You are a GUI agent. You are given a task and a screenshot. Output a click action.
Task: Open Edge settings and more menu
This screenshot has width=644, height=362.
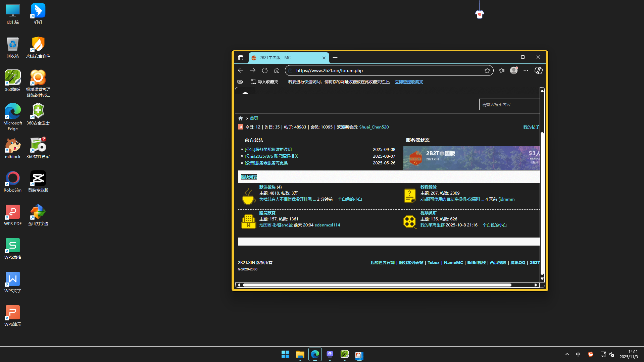point(526,70)
